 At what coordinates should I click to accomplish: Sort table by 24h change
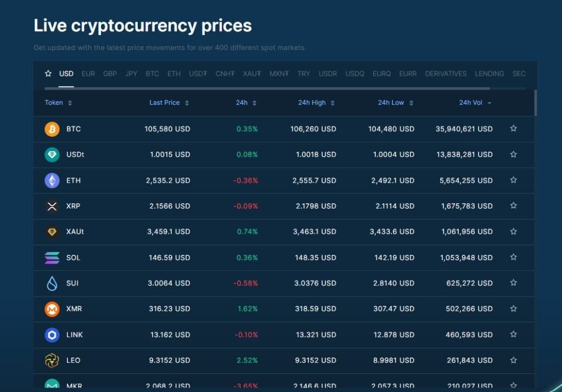pyautogui.click(x=246, y=103)
